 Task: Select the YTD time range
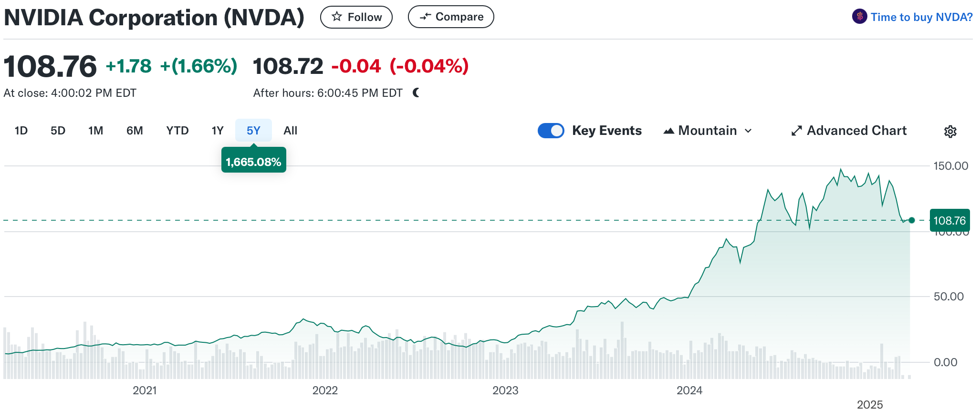click(177, 131)
